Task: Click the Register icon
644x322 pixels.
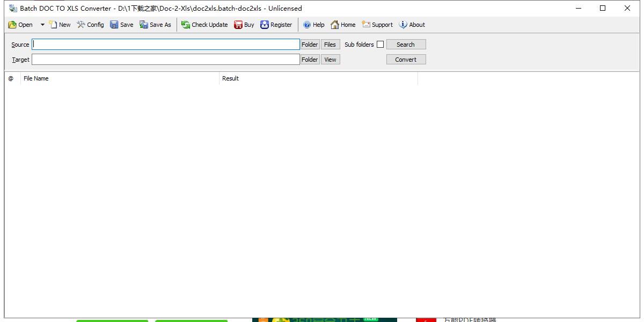Action: 265,25
